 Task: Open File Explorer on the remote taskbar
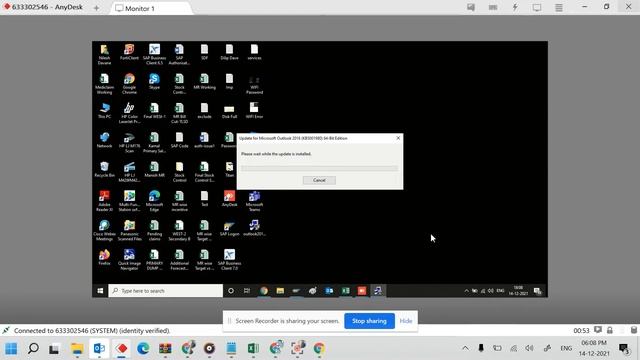pos(280,291)
